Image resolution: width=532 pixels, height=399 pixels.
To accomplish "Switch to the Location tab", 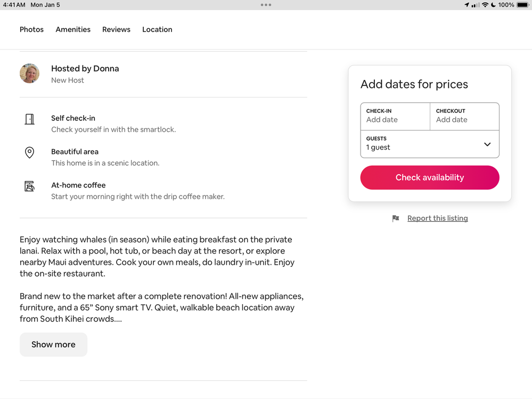I will pyautogui.click(x=157, y=30).
